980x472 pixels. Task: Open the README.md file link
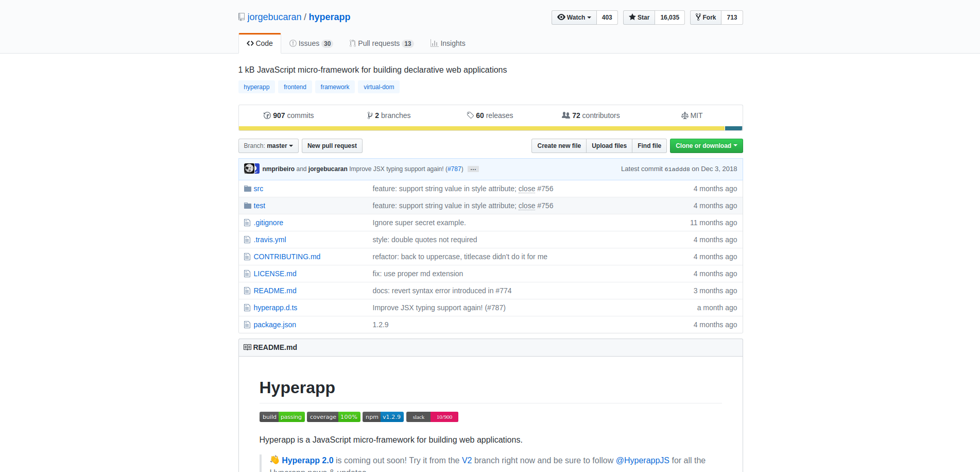(x=275, y=291)
